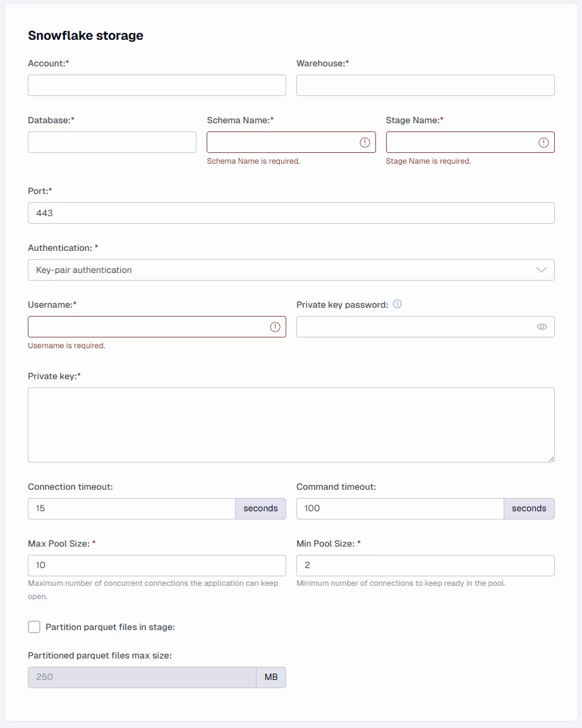Click inside the Private key text area
This screenshot has height=728, width=582.
(x=291, y=425)
